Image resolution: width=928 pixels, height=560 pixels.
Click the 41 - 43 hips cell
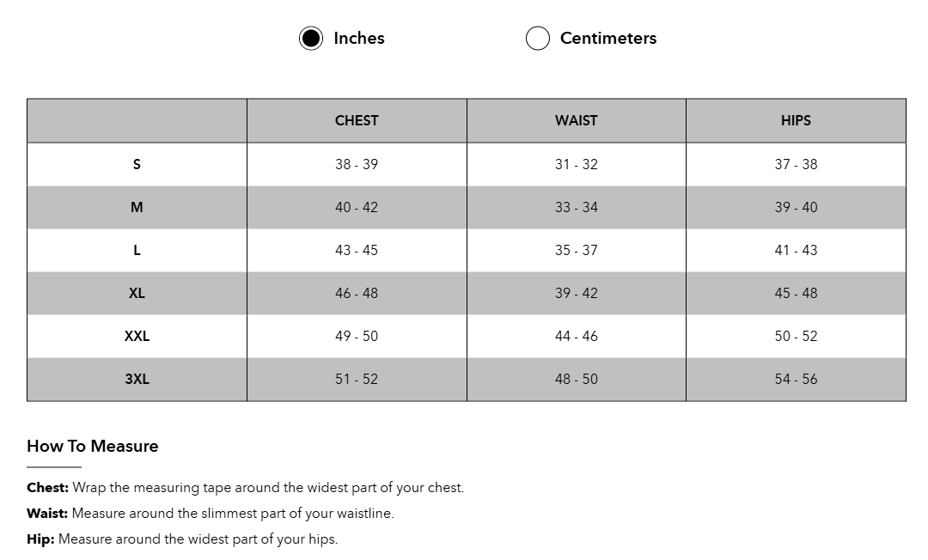tap(796, 250)
